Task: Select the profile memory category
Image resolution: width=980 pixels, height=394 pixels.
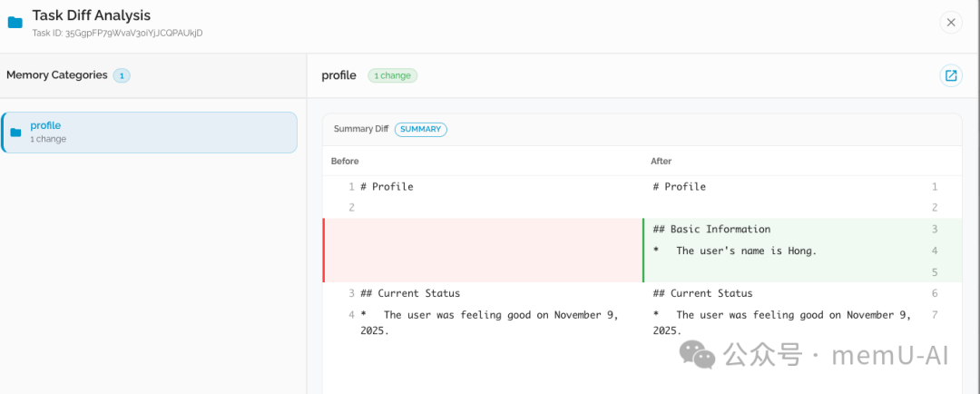Action: pyautogui.click(x=150, y=133)
